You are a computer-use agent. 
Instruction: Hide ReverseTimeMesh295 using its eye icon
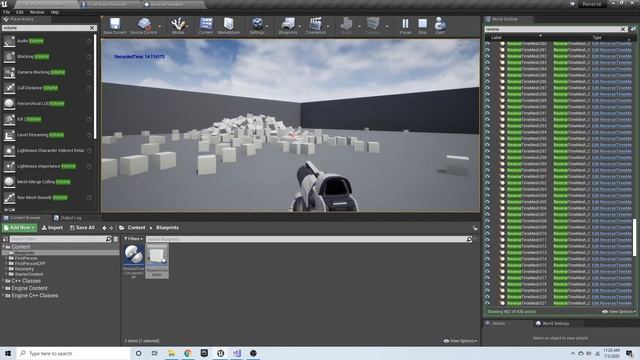[x=487, y=138]
